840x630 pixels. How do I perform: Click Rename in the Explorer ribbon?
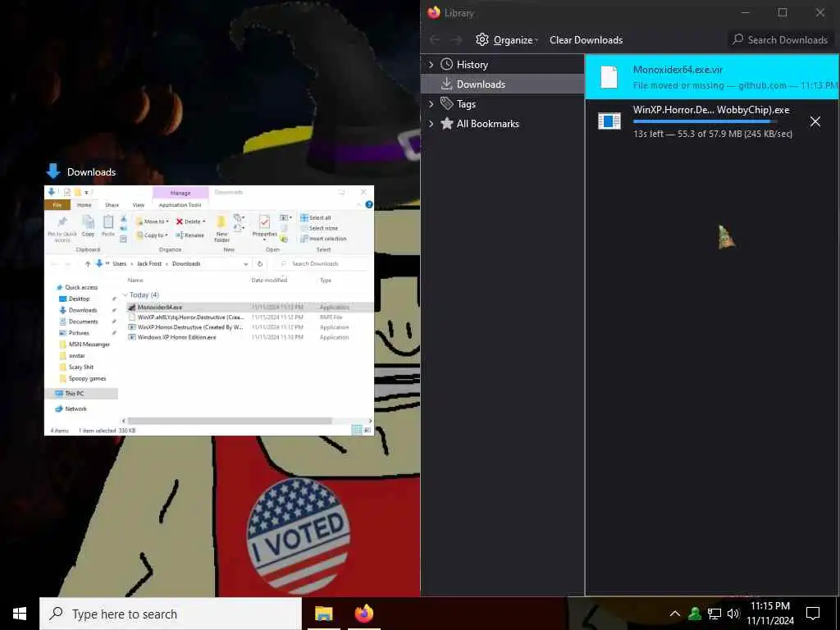189,235
